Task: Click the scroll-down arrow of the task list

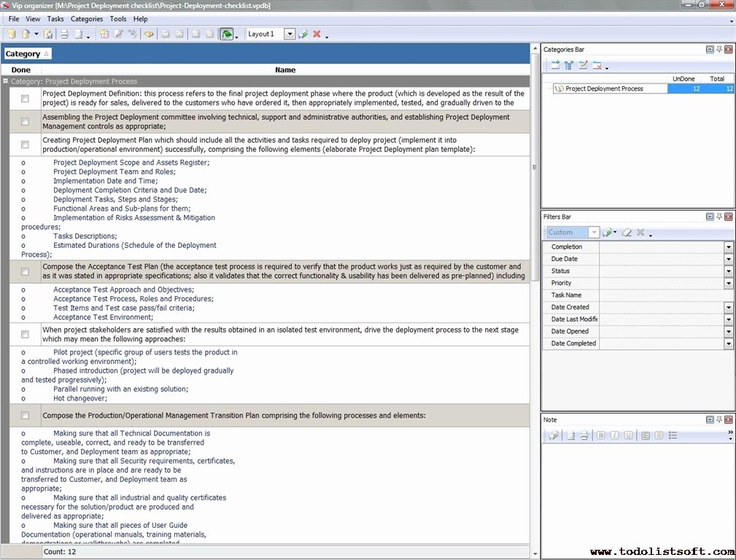Action: point(535,554)
